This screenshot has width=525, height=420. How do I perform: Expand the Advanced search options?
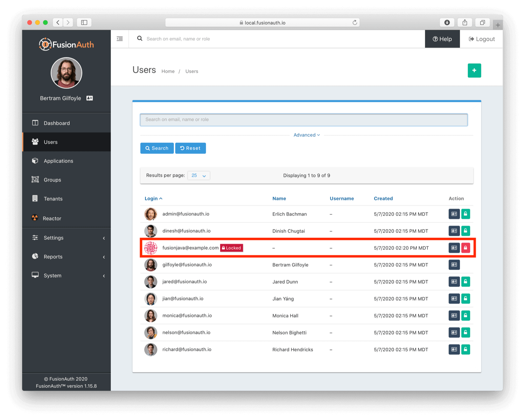(x=307, y=135)
